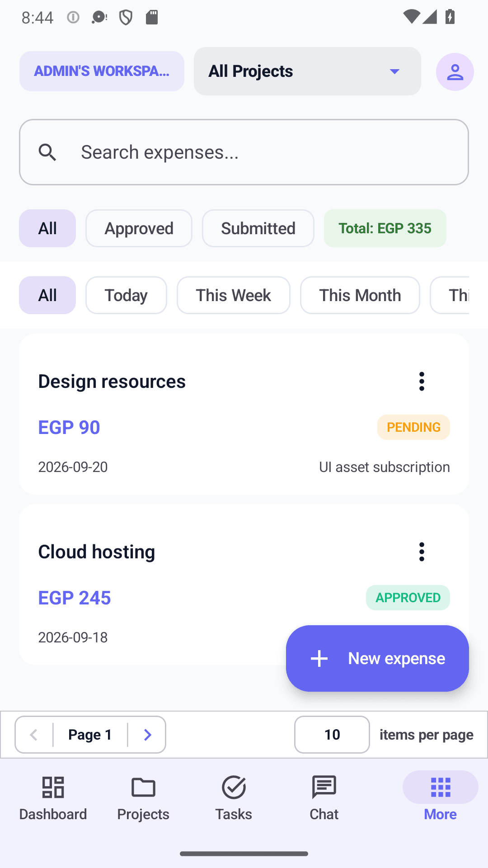
Task: Go to the previous page arrow
Action: 34,735
